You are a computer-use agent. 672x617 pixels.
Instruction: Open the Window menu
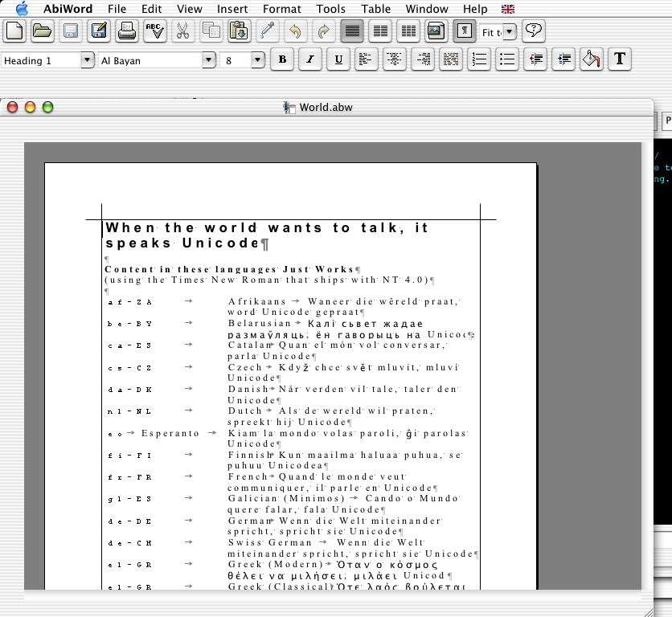point(427,9)
